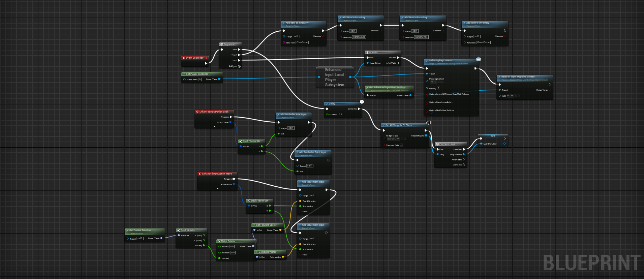
Task: Check Force on the lower Add Movement Input node
Action: (309, 255)
